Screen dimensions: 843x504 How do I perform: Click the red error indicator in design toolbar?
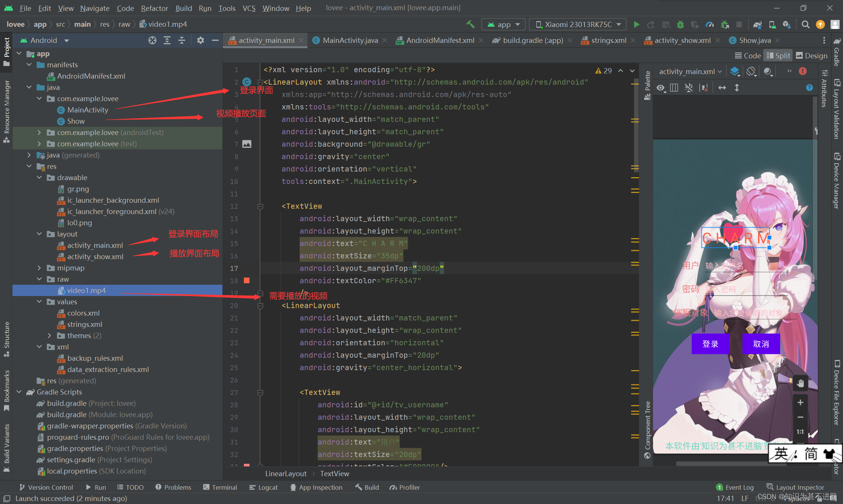click(x=803, y=71)
